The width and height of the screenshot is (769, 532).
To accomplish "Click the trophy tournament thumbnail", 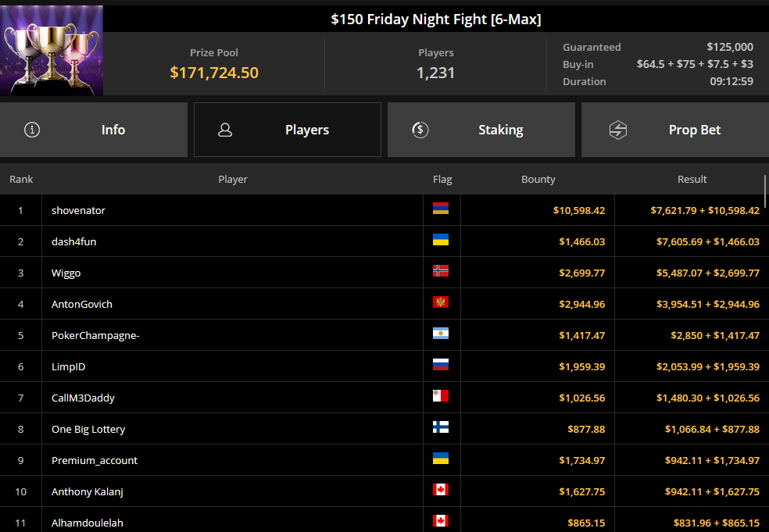I will [52, 51].
